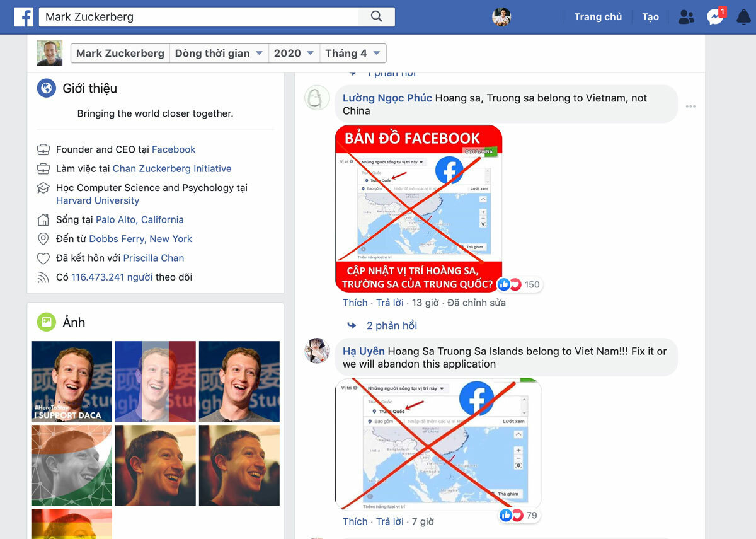Click Hạ Uyên's commenter avatar

[x=317, y=351]
